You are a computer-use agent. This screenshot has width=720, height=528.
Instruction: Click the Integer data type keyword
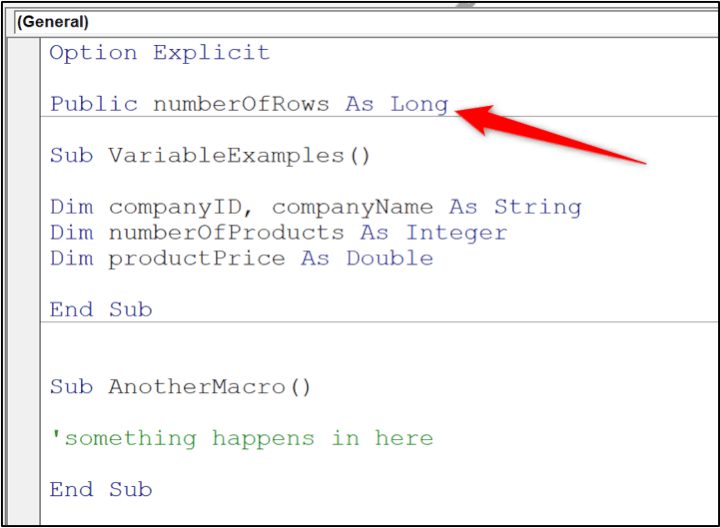(456, 233)
